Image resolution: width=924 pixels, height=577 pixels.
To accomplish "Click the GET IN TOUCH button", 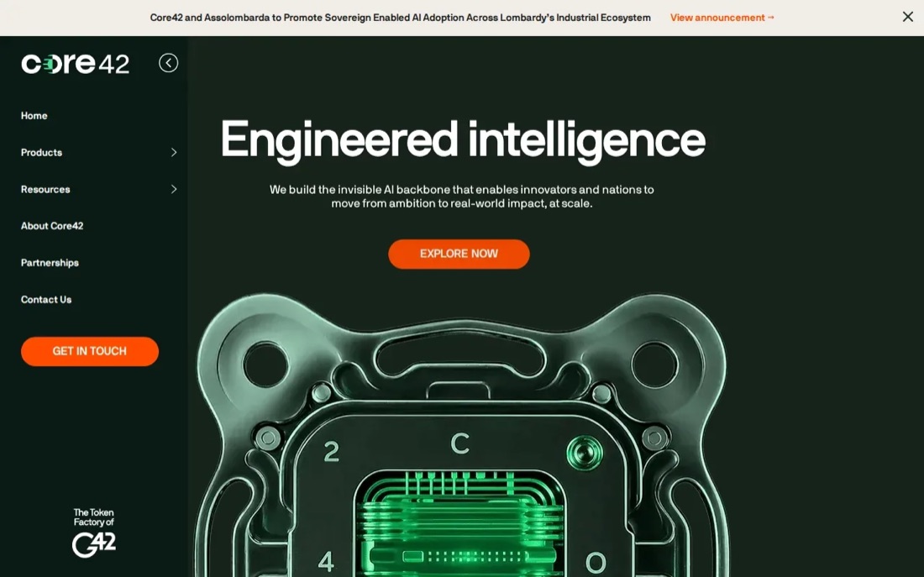I will (x=90, y=351).
